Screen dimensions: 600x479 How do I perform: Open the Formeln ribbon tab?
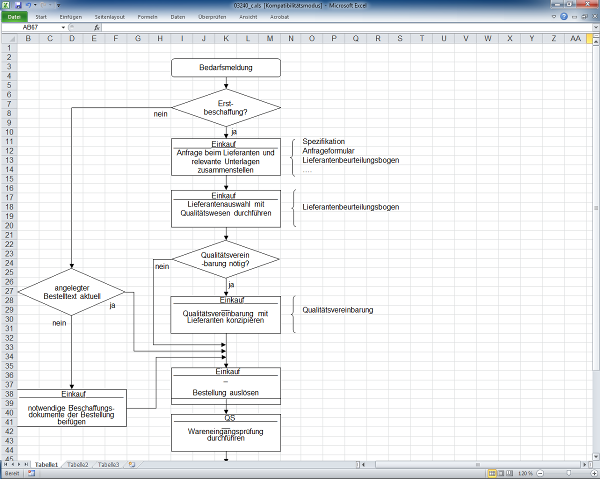coord(147,17)
